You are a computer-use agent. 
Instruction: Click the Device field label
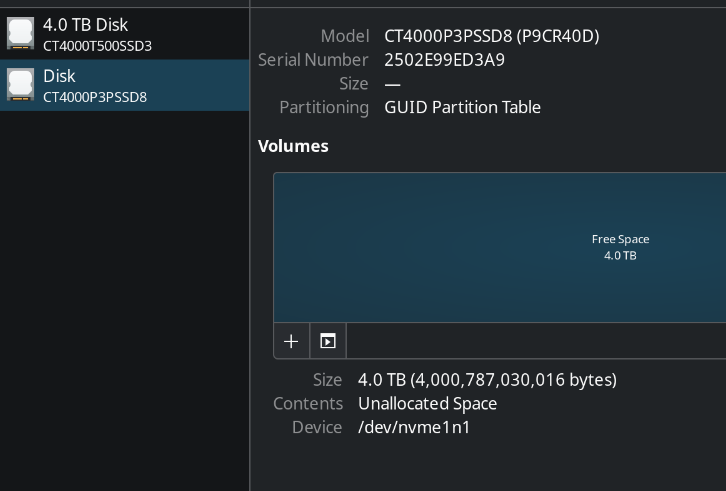(317, 428)
